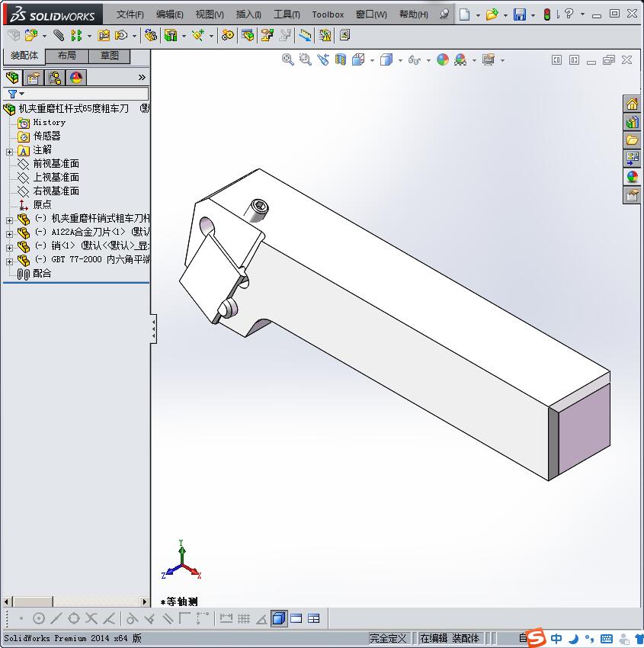The width and height of the screenshot is (644, 648).
Task: Click the Performance Evaluation warning icon
Action: coord(325,36)
